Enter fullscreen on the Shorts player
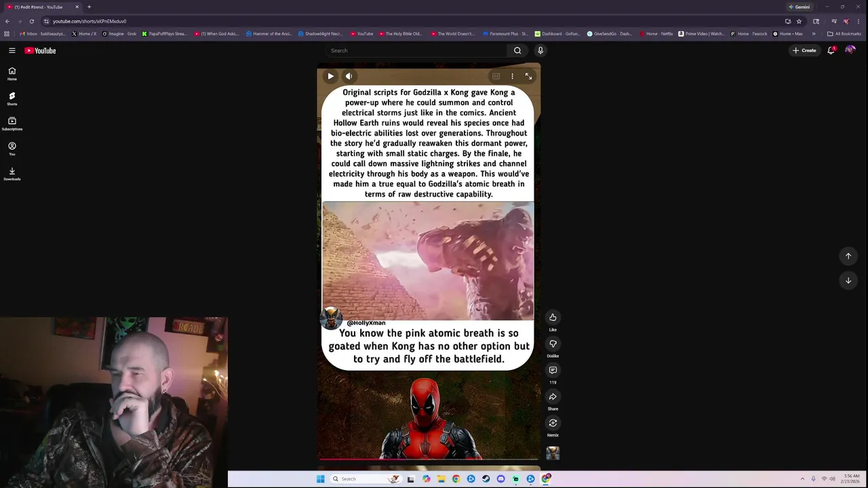Image resolution: width=868 pixels, height=488 pixels. [528, 77]
